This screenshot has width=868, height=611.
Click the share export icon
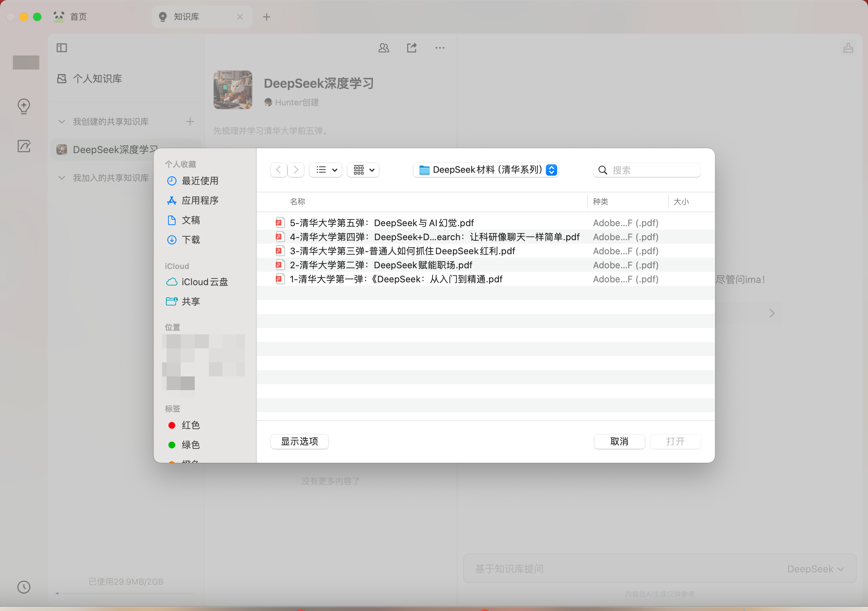[411, 48]
